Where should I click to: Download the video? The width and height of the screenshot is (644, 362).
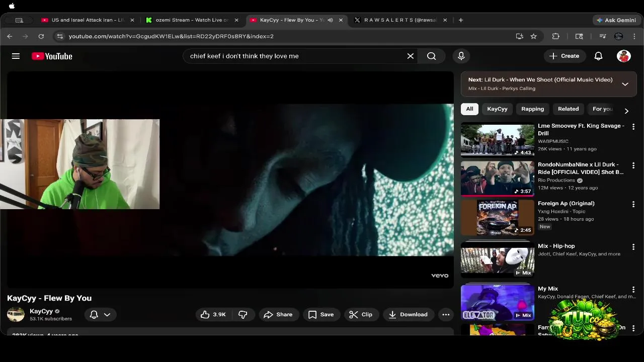tap(408, 314)
